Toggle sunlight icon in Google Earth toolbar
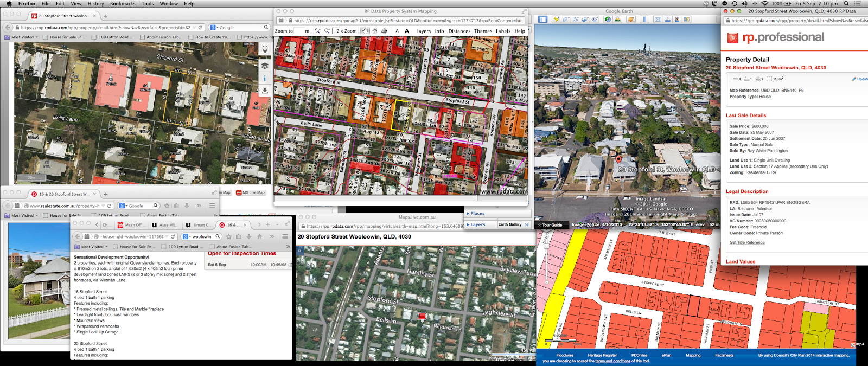Viewport: 868px width, 366px height. (x=617, y=19)
